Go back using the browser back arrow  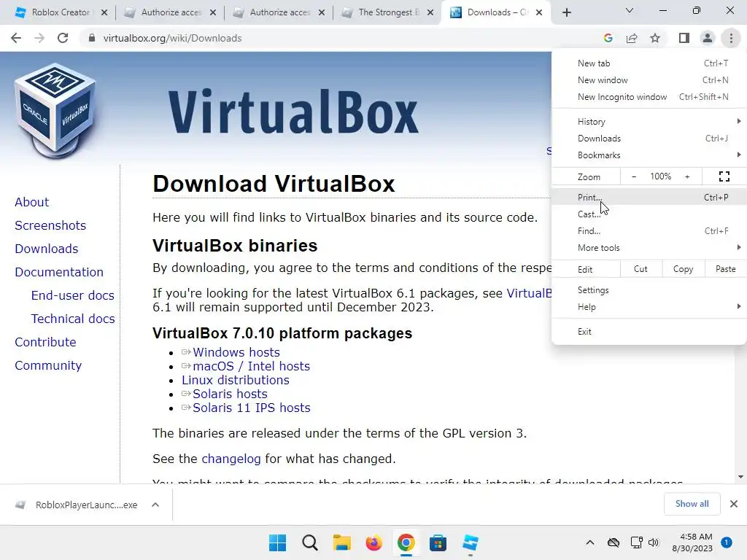[x=16, y=38]
